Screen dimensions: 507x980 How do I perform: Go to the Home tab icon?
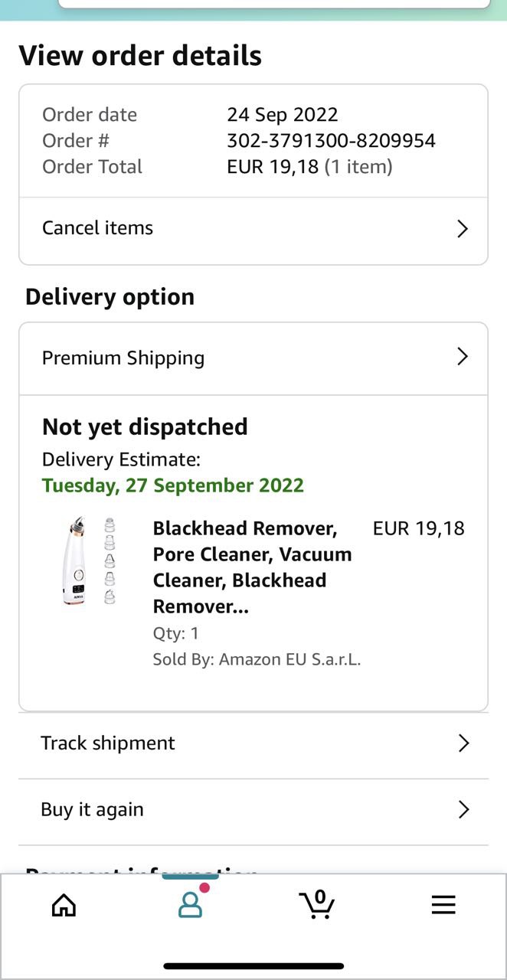[x=64, y=905]
